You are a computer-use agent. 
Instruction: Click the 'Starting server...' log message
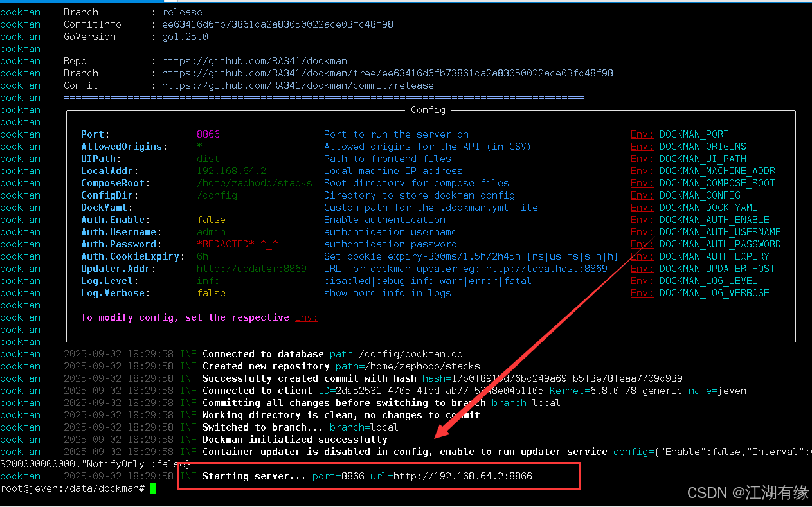(x=255, y=476)
